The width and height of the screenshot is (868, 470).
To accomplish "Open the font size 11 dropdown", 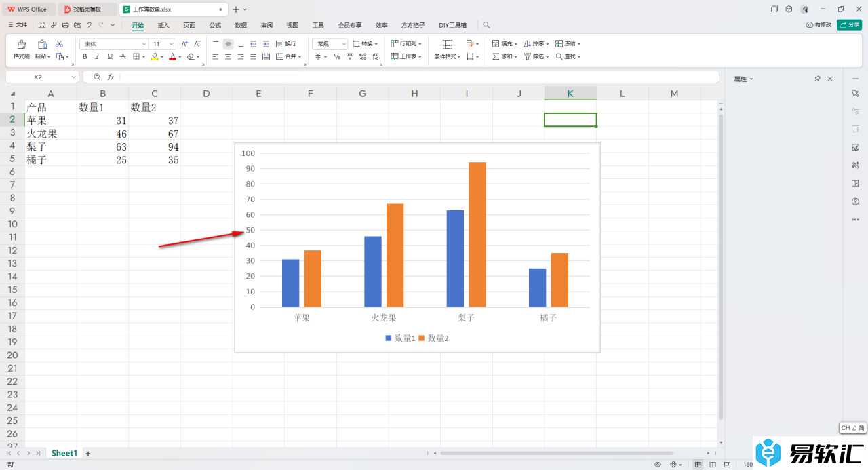I will (x=171, y=43).
